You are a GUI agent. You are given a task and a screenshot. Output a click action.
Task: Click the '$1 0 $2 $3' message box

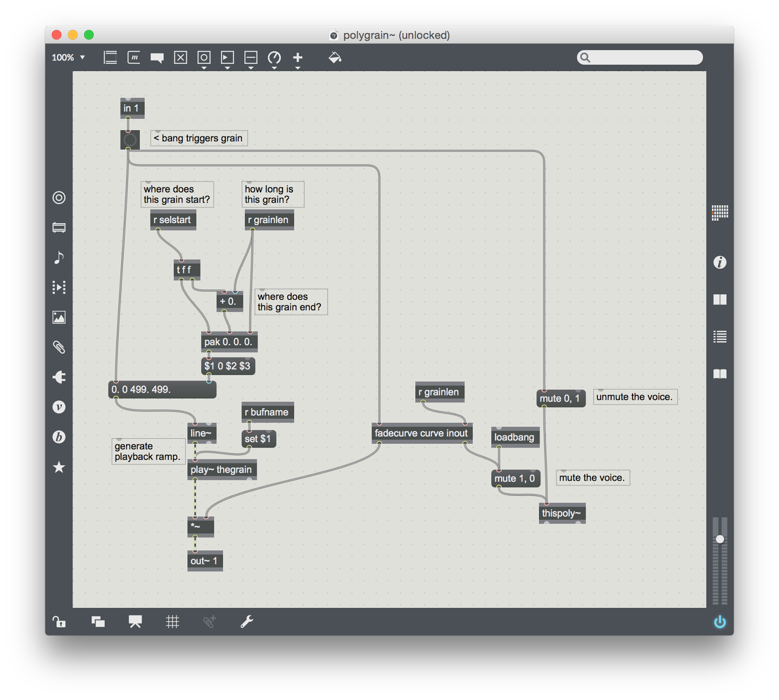pyautogui.click(x=228, y=366)
